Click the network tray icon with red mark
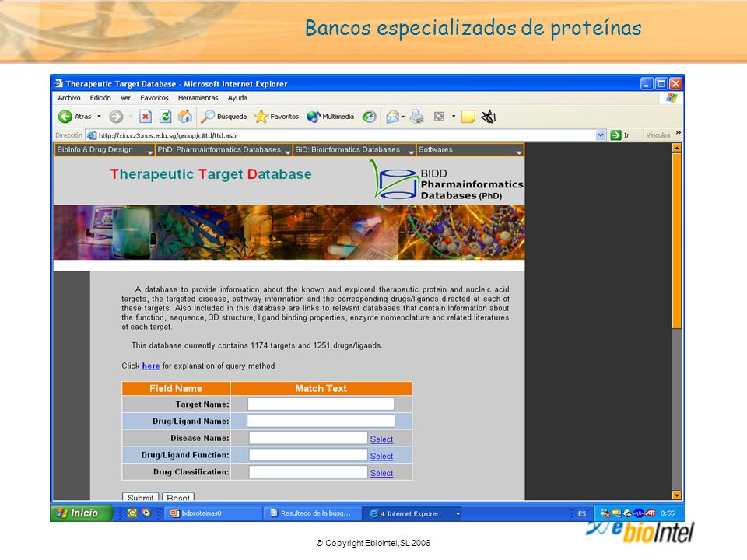 (605, 513)
